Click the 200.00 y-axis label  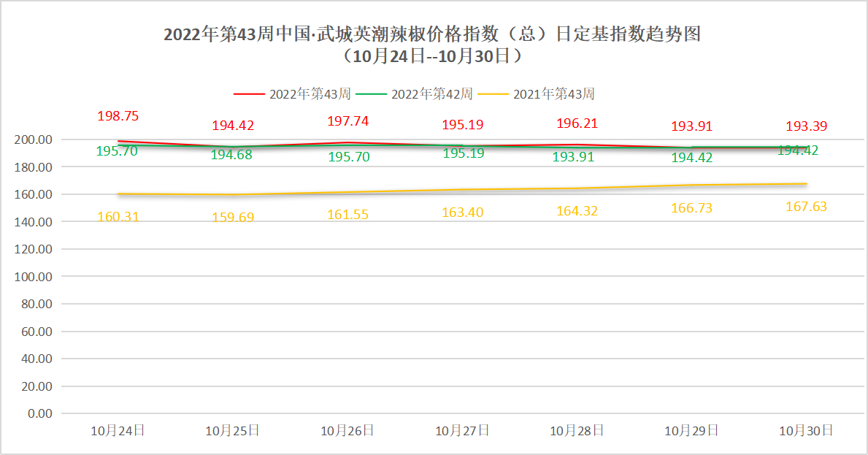click(x=34, y=139)
